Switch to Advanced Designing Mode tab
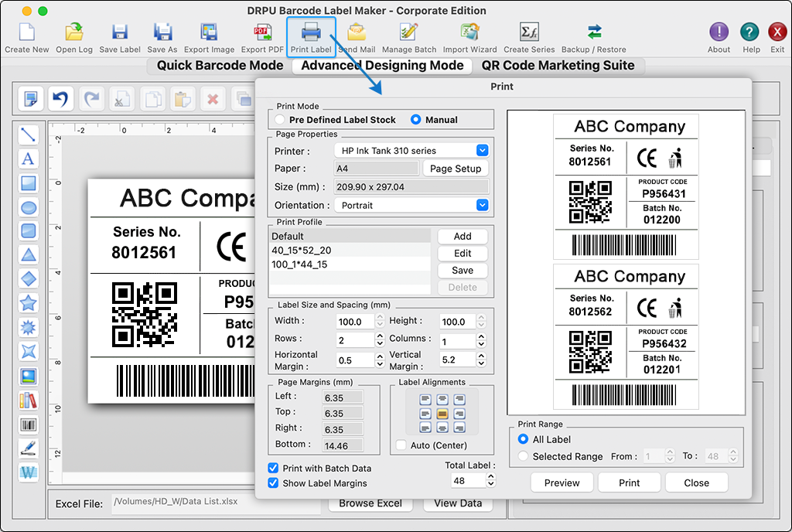This screenshot has width=792, height=532. pos(382,66)
